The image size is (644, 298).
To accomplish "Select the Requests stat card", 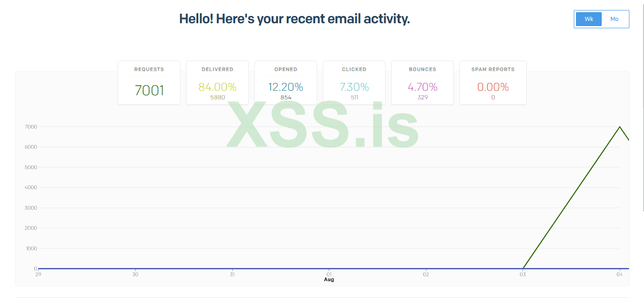I will (149, 82).
